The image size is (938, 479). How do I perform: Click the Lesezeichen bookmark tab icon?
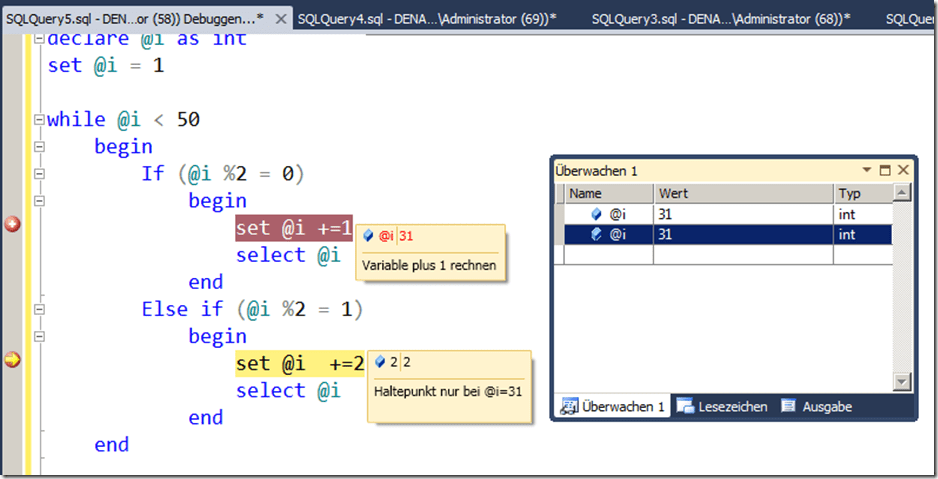click(x=685, y=406)
